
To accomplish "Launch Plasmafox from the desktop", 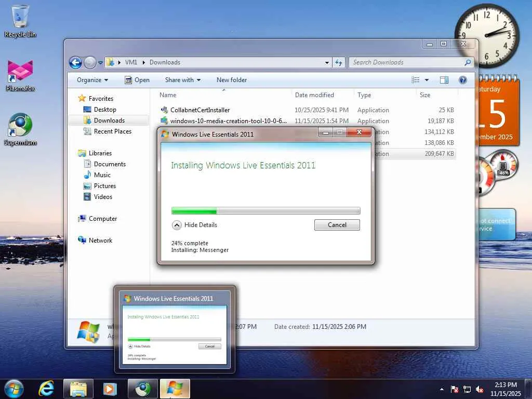I will click(20, 75).
